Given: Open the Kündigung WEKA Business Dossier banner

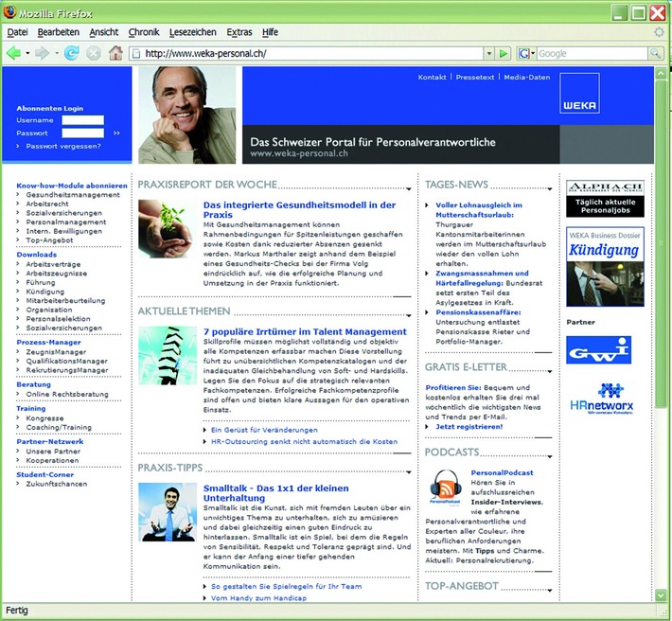Looking at the screenshot, I should coord(605,267).
